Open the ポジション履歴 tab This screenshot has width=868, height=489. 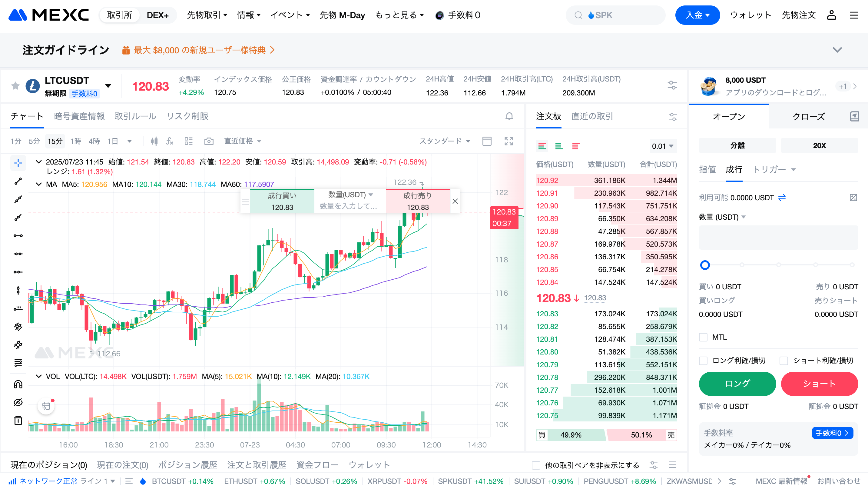coord(187,465)
